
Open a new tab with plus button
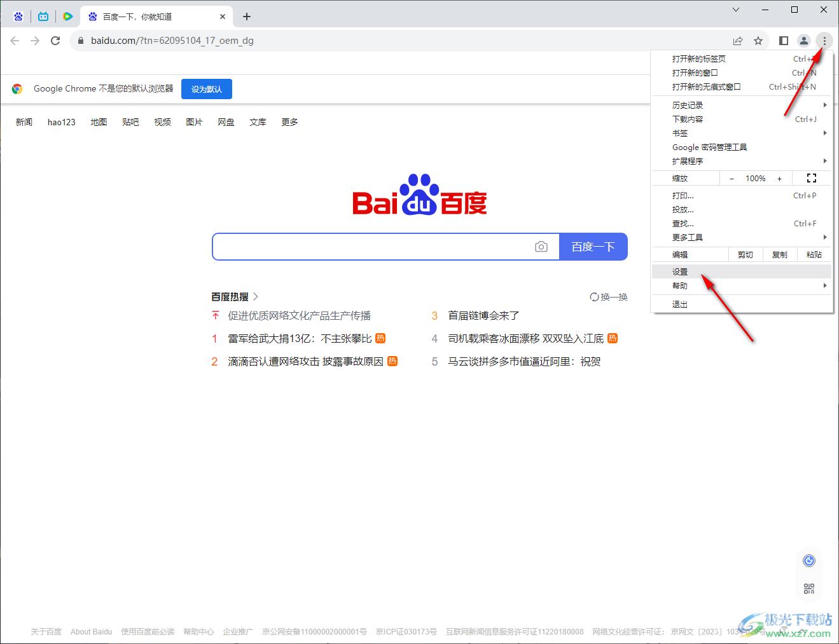[247, 17]
